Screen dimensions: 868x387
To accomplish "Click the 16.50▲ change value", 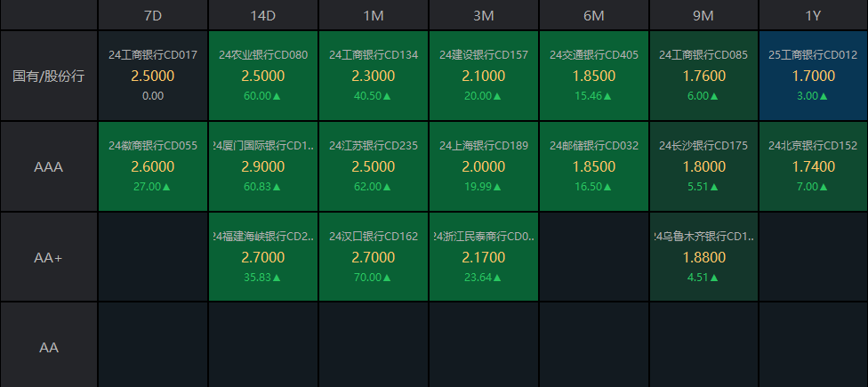I will click(x=593, y=187).
